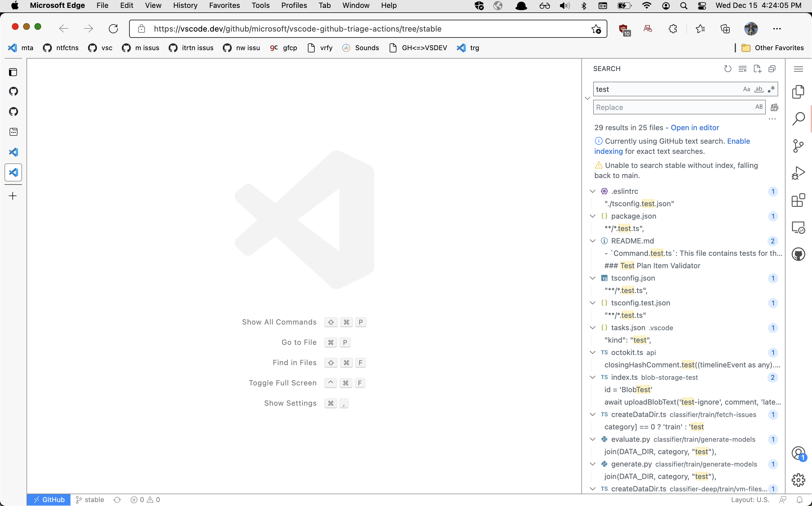
Task: Collapse the Replace field with the chevron
Action: tap(588, 98)
